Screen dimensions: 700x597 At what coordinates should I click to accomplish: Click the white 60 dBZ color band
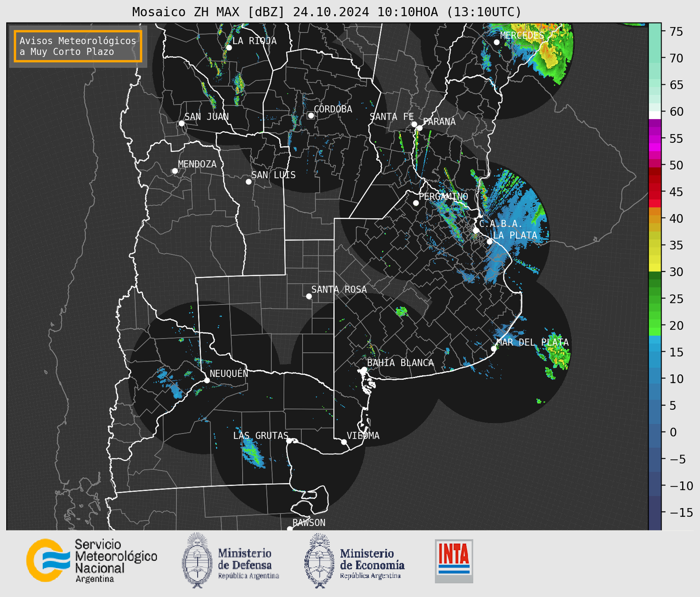pyautogui.click(x=655, y=115)
